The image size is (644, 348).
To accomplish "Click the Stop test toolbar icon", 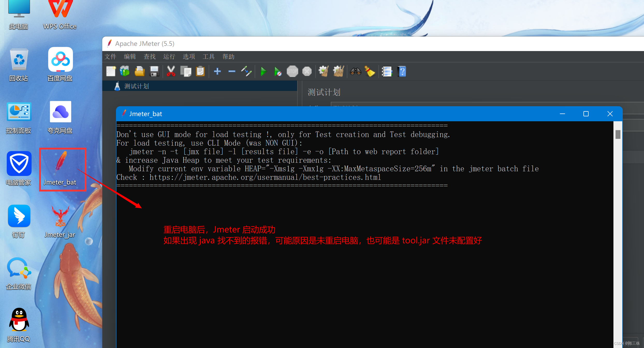I will 292,71.
